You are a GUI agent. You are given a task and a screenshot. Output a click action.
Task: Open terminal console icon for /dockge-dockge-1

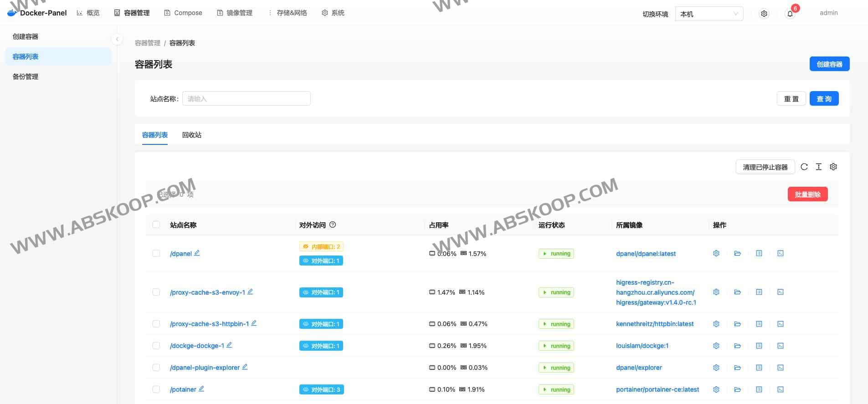[781, 346]
